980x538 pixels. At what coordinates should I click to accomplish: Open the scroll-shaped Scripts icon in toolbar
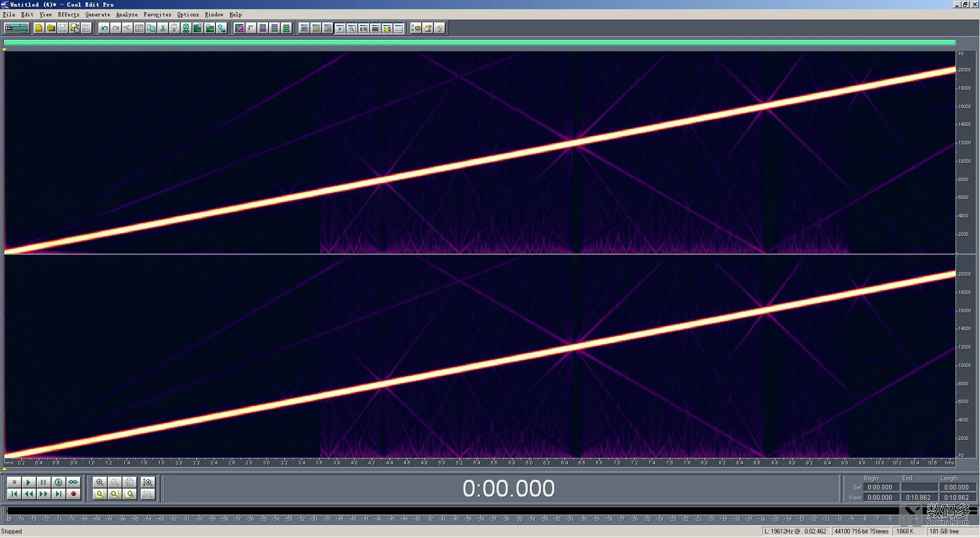click(x=428, y=28)
